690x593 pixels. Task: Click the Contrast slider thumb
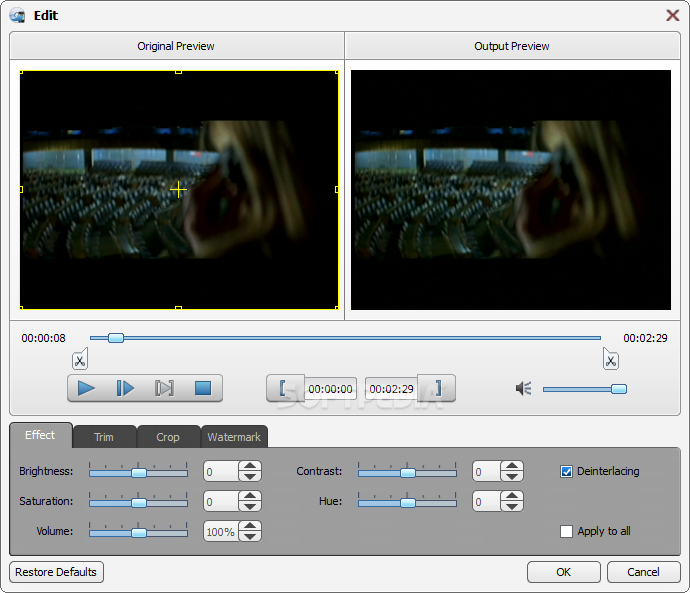tap(408, 473)
